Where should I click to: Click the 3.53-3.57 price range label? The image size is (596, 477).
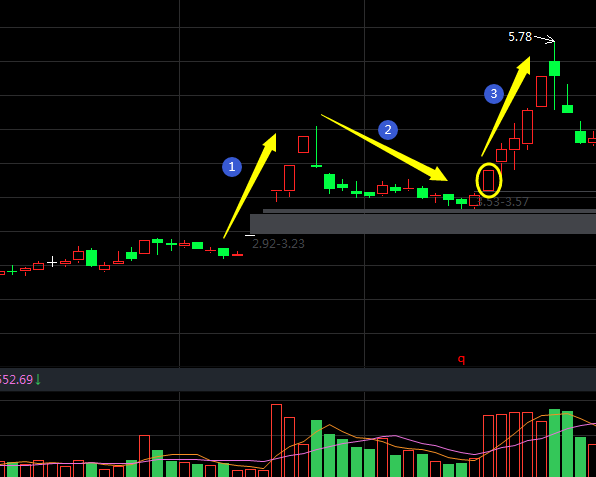pyautogui.click(x=502, y=202)
